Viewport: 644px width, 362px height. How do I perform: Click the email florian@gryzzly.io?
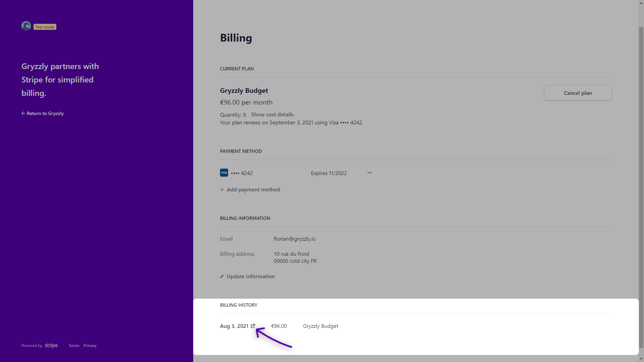pyautogui.click(x=294, y=239)
